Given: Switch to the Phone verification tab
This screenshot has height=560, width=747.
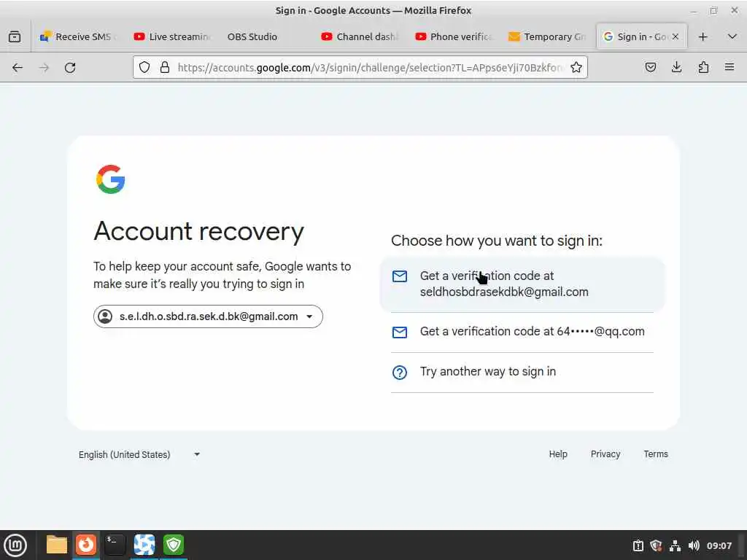Looking at the screenshot, I should click(x=454, y=36).
